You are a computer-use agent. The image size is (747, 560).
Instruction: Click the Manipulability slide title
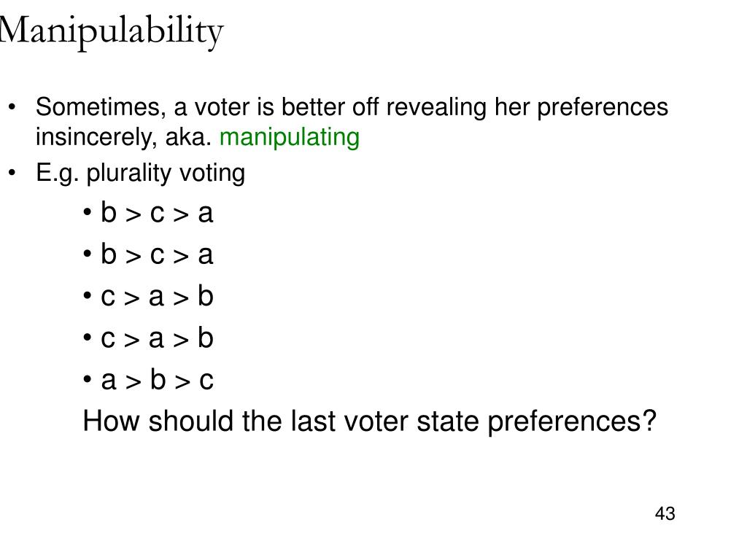tap(111, 32)
